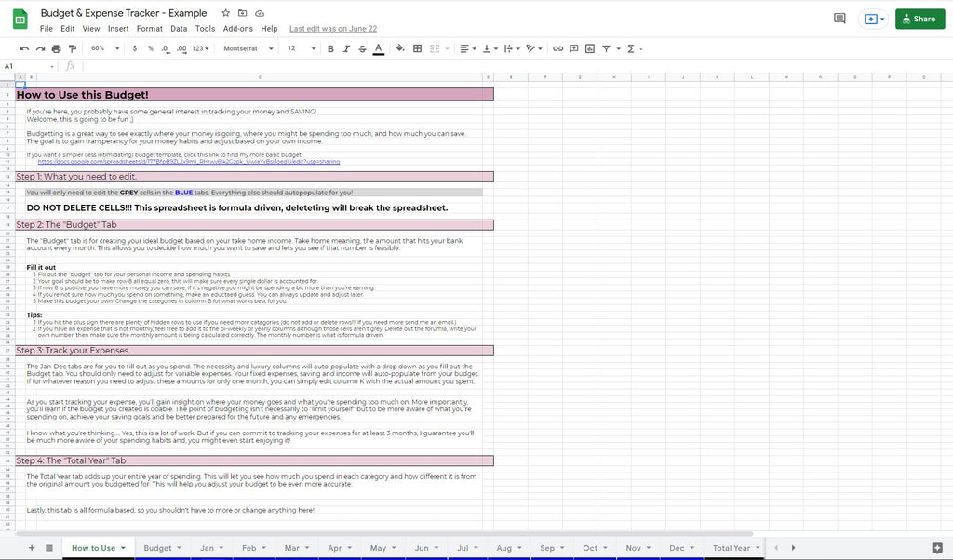Click the Insert comment icon
Screen dimensions: 953x560
[573, 48]
